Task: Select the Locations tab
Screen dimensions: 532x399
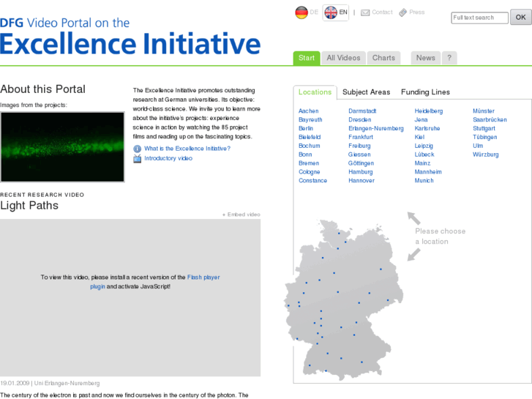Action: coord(315,92)
